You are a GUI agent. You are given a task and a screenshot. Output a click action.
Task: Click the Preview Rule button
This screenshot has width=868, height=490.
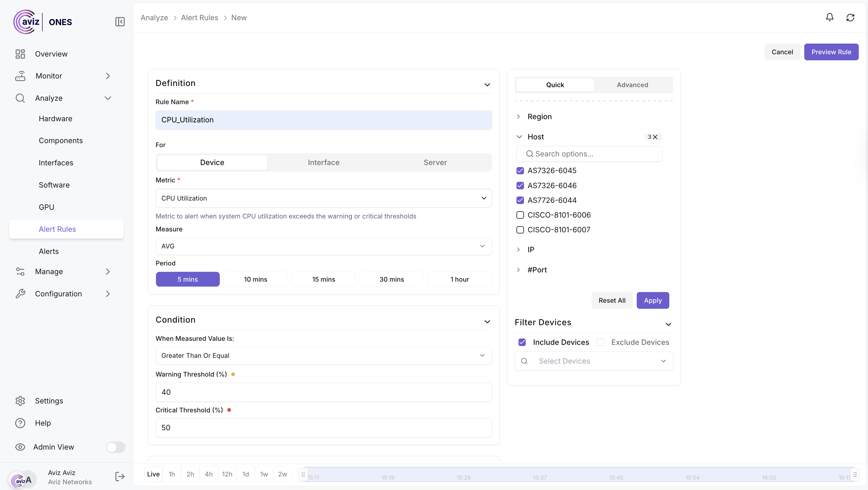click(x=831, y=52)
